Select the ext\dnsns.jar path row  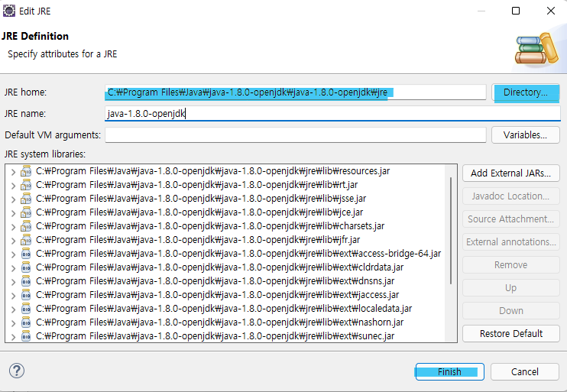(215, 281)
